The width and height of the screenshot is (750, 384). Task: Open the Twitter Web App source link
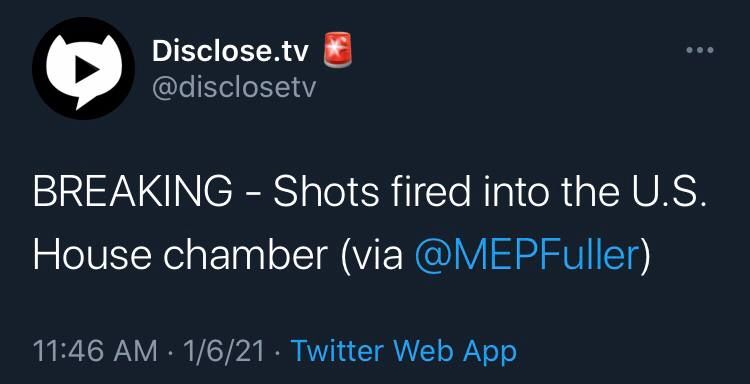[x=404, y=351]
